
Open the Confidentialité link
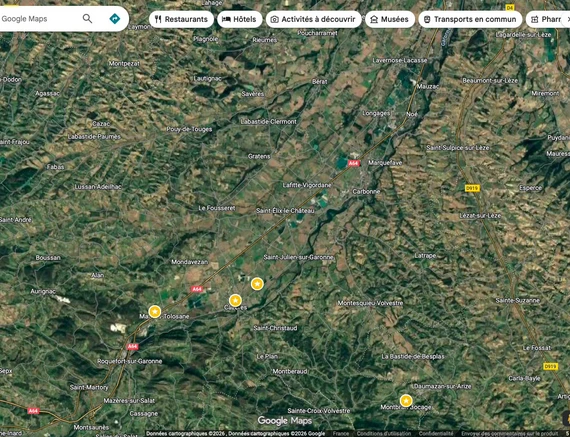pyautogui.click(x=435, y=434)
